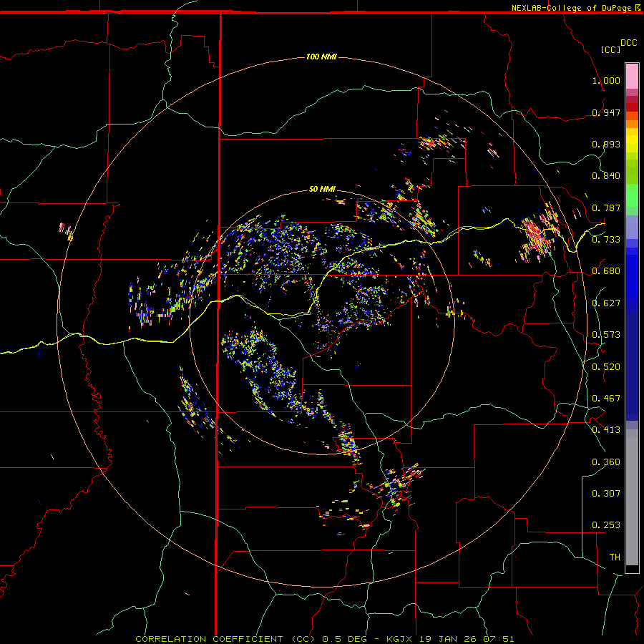Image resolution: width=644 pixels, height=644 pixels.
Task: Click the 0.680 value on the color scale
Action: tap(606, 271)
